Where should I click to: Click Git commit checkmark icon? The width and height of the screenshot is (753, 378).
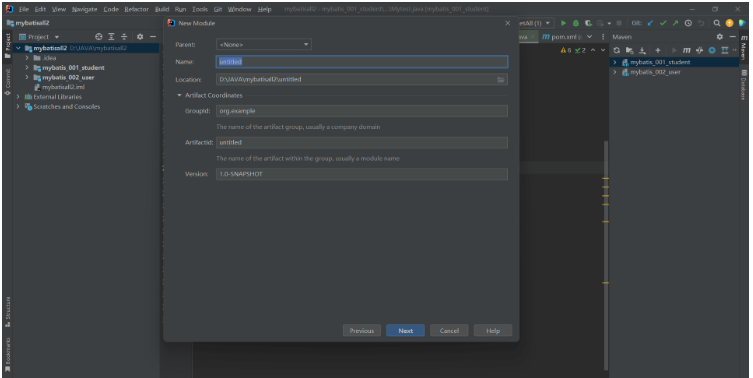pos(663,23)
